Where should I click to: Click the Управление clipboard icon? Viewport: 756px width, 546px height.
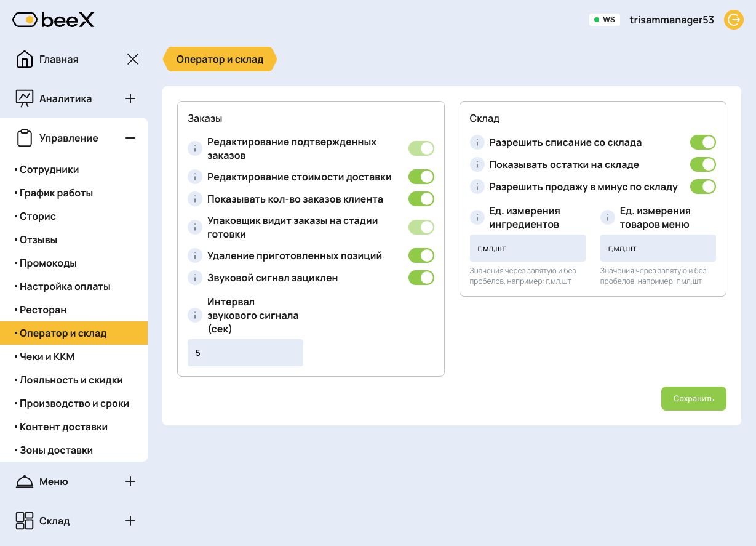[25, 138]
